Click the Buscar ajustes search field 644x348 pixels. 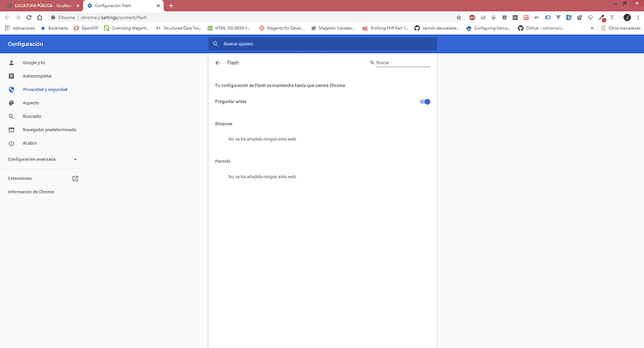point(322,44)
